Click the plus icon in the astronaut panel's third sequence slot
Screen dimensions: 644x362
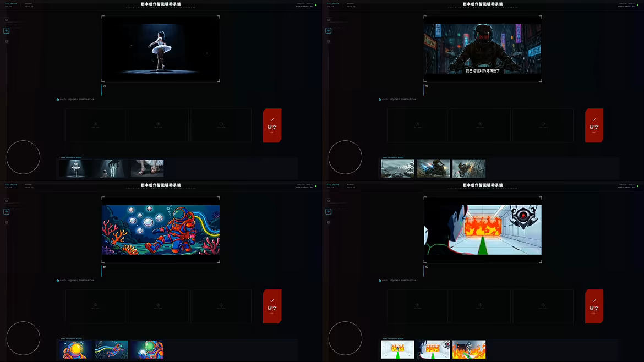click(221, 305)
